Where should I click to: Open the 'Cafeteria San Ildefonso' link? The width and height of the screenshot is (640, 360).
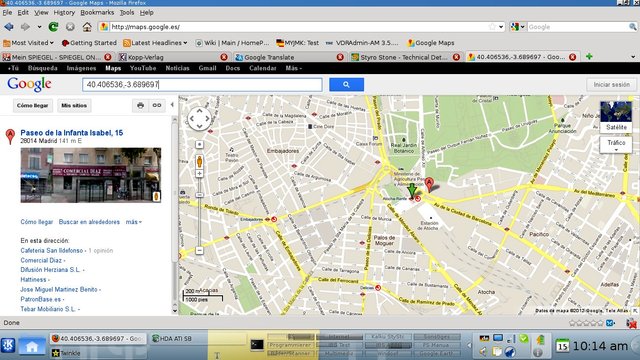point(52,251)
